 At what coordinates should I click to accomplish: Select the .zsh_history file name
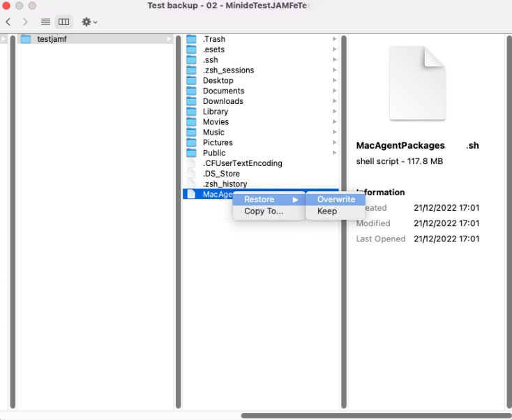(225, 184)
